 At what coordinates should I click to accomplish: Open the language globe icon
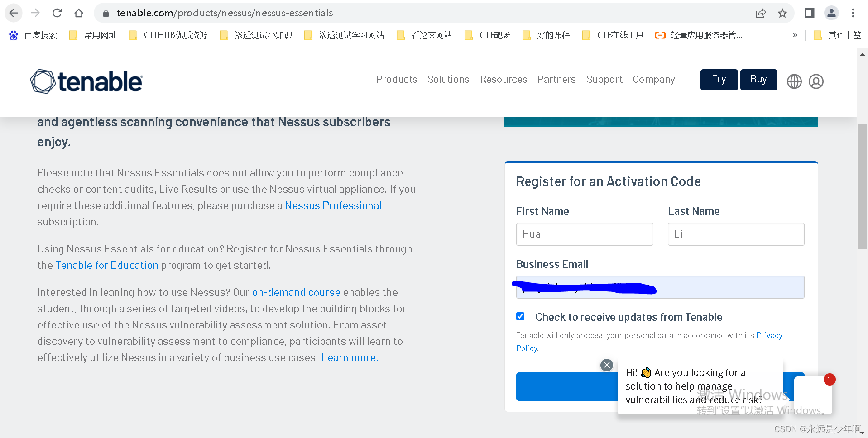coord(794,81)
